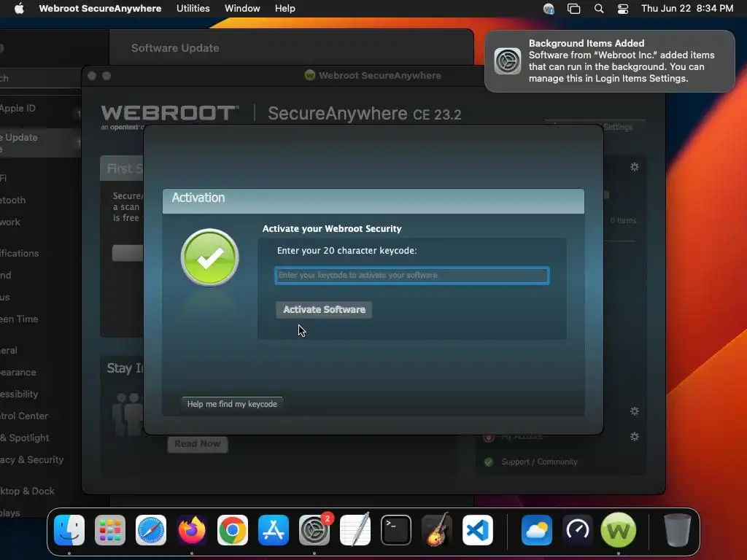Image resolution: width=747 pixels, height=560 pixels.
Task: Open the Window menu
Action: point(242,9)
